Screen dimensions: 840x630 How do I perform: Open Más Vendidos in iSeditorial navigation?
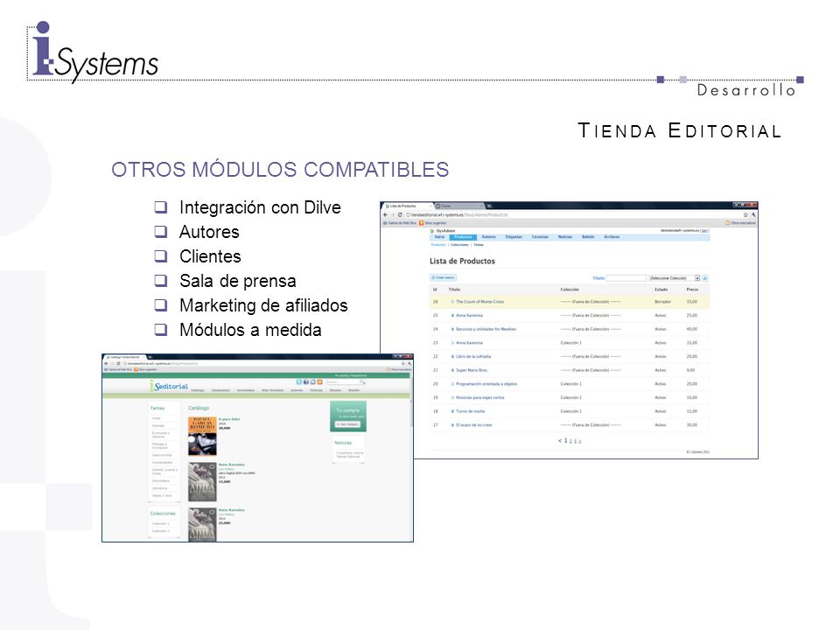(272, 390)
